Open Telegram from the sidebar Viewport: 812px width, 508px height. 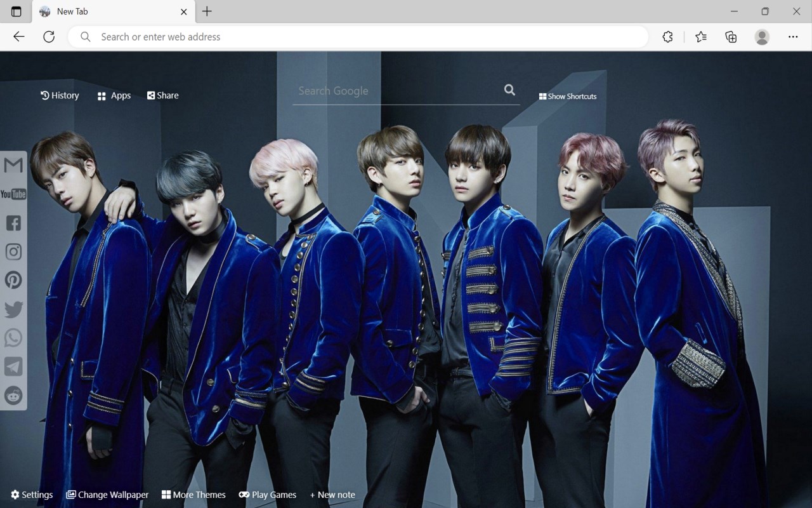(13, 366)
